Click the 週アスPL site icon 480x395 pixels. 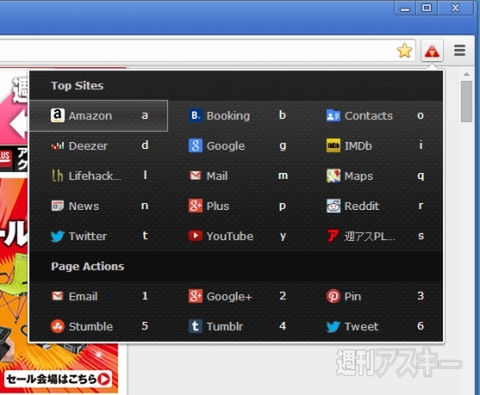tap(333, 236)
